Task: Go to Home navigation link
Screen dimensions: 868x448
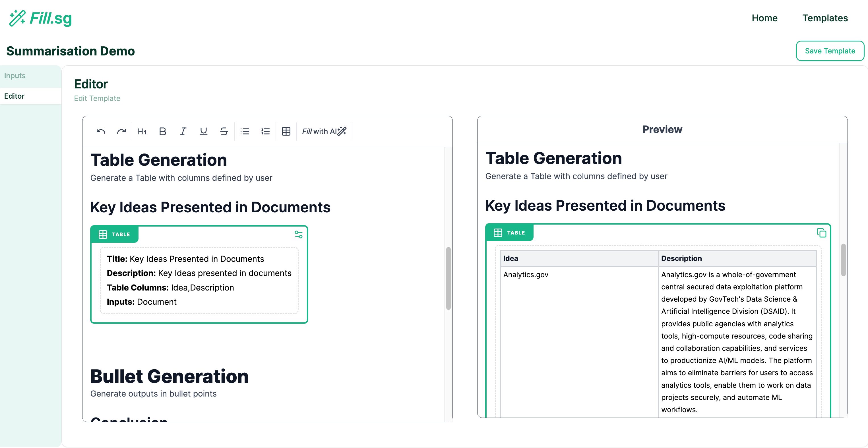Action: 764,18
